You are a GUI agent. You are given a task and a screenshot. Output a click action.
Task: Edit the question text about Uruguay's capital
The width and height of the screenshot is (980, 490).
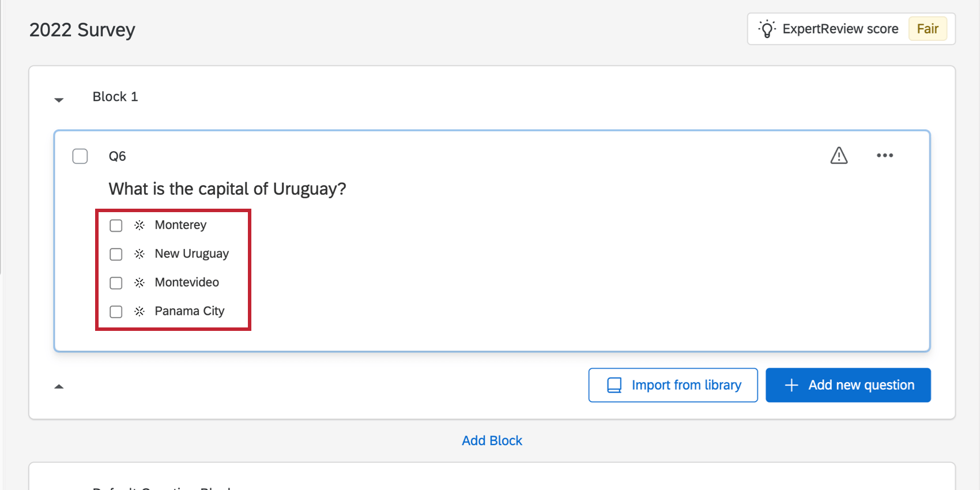pyautogui.click(x=227, y=189)
